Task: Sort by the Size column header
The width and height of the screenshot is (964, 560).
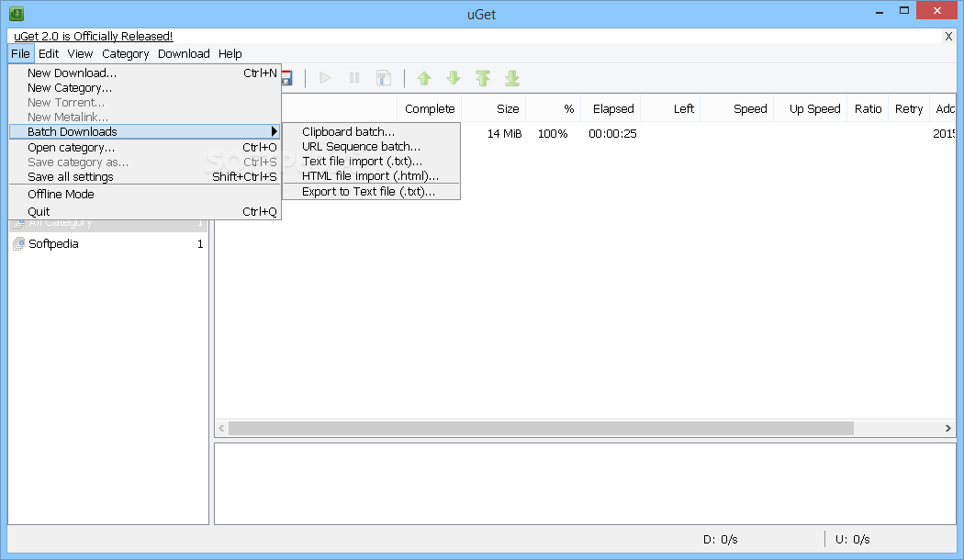Action: pyautogui.click(x=494, y=109)
